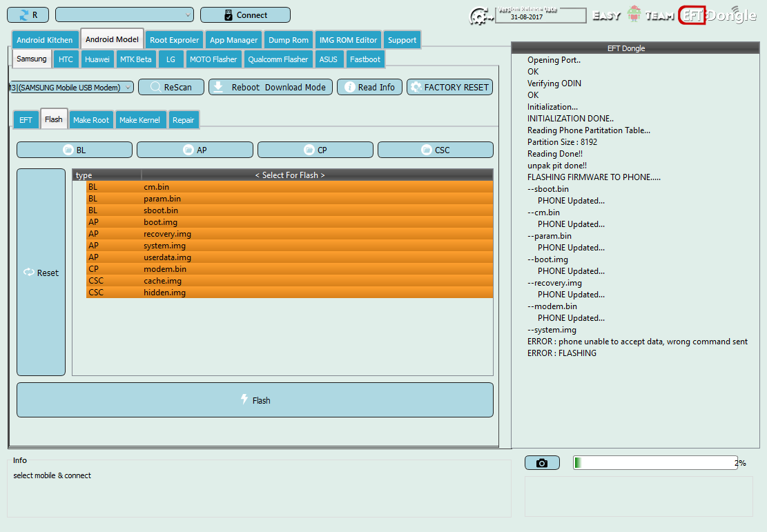767x532 pixels.
Task: Select the userdata.img row
Action: tap(289, 257)
